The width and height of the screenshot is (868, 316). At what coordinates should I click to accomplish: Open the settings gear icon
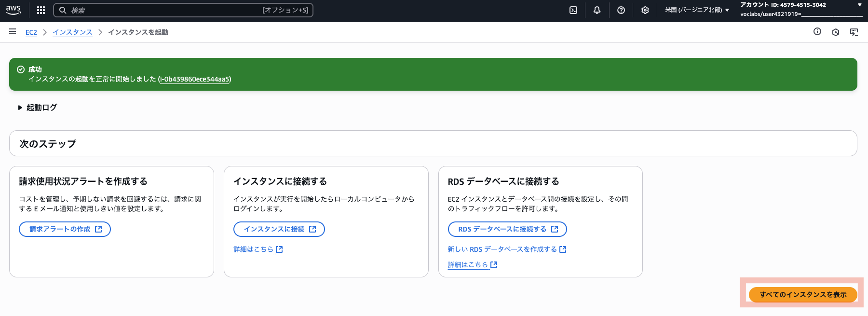[645, 10]
